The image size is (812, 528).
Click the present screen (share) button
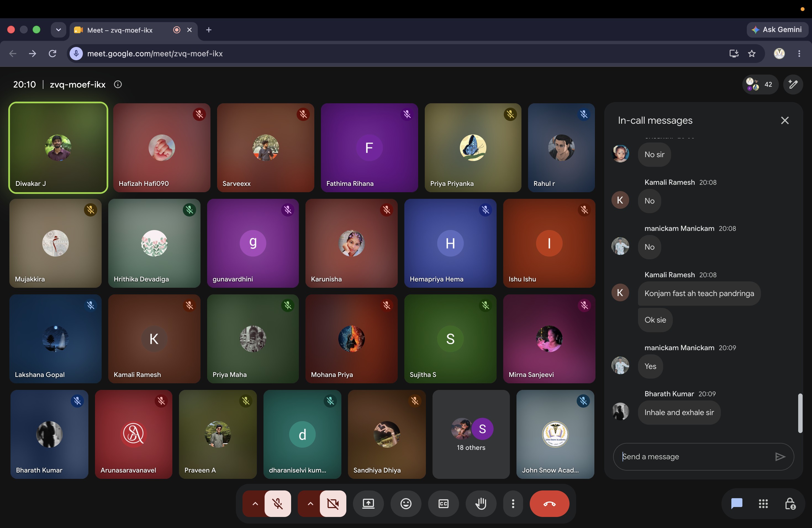(368, 503)
